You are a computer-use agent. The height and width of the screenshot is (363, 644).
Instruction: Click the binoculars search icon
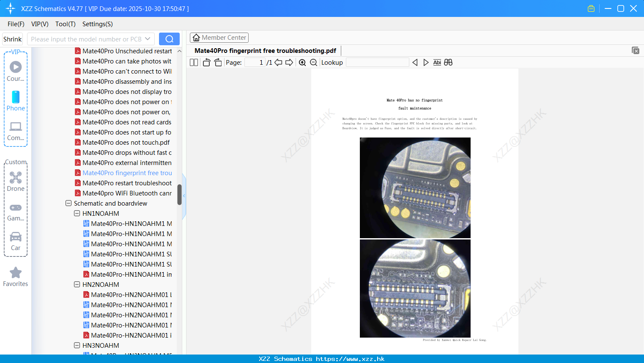click(448, 63)
